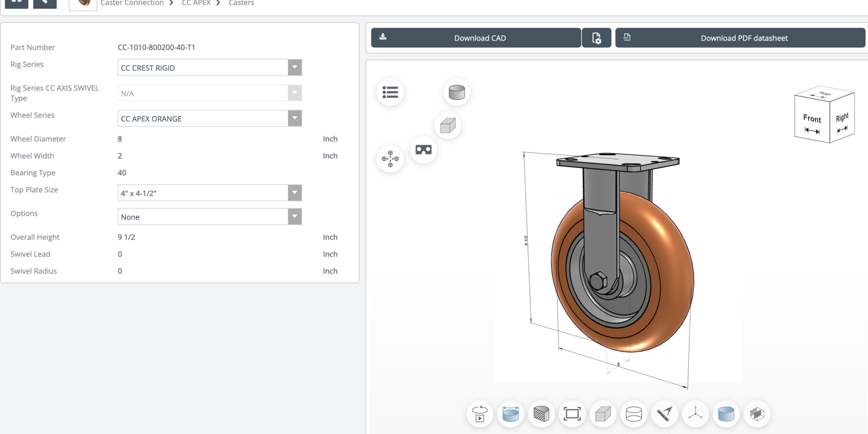Go to Caster Connection in breadcrumbs

click(x=132, y=3)
